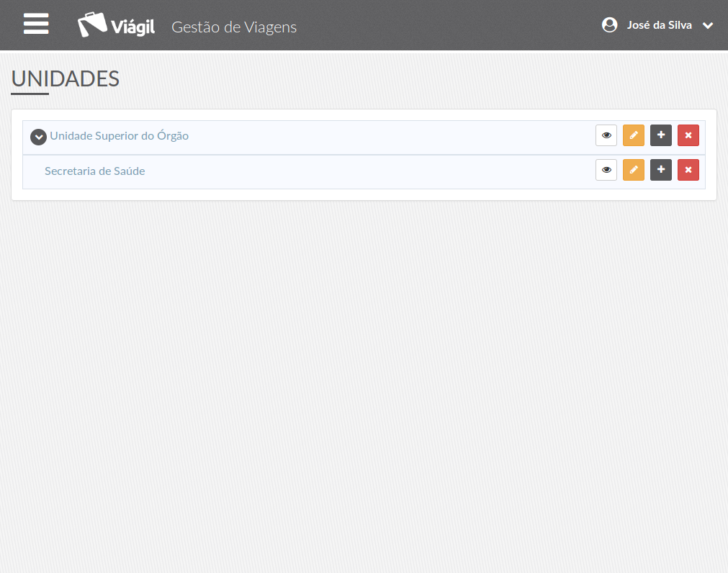Click the user avatar icon

(x=610, y=24)
